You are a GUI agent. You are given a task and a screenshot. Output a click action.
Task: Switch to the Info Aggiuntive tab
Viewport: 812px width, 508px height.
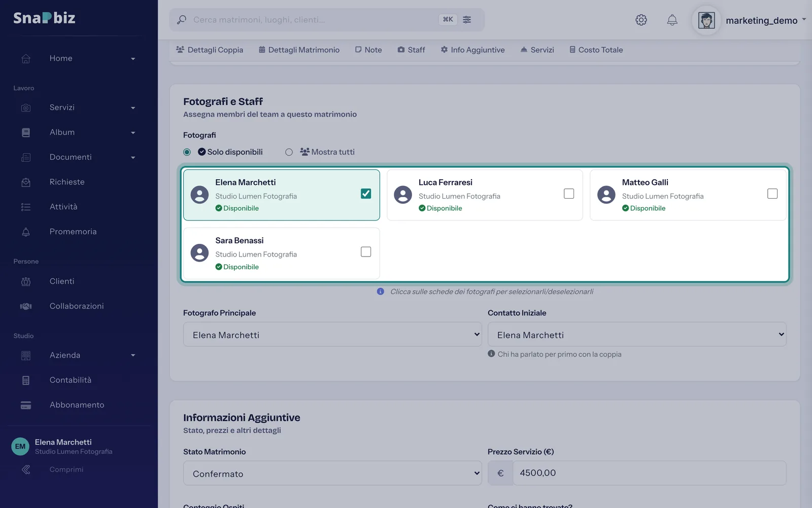pos(472,50)
